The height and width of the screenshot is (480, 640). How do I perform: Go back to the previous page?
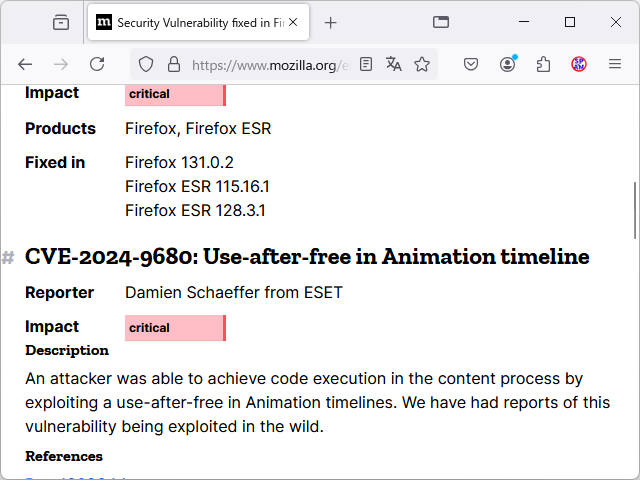tap(25, 64)
